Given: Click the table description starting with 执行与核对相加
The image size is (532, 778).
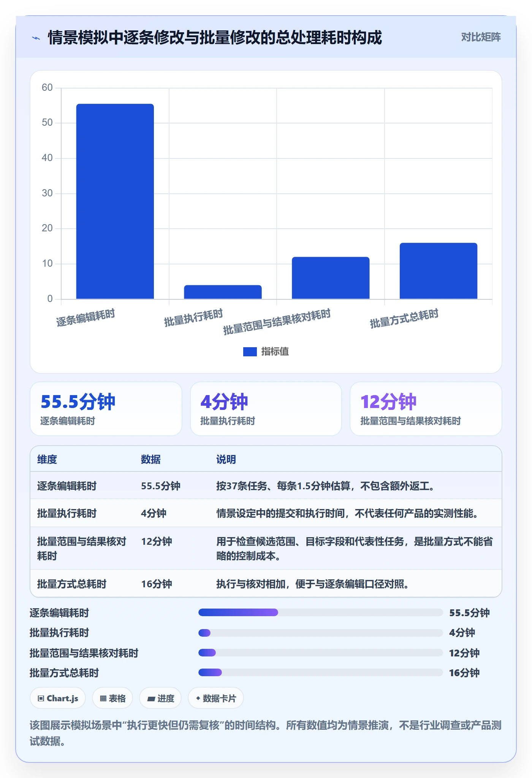Looking at the screenshot, I should click(x=313, y=584).
